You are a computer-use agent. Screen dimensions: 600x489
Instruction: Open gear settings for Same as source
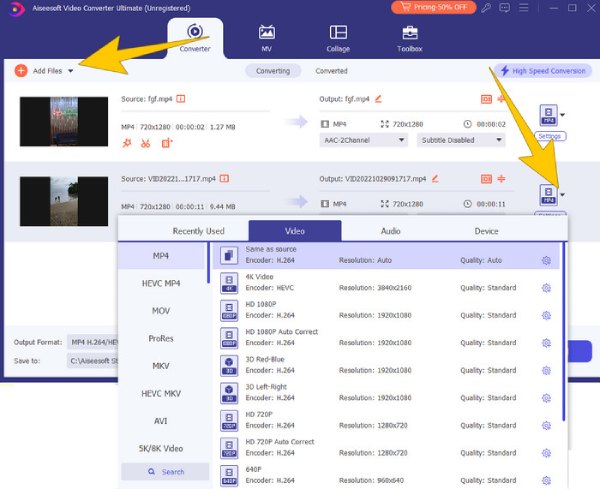[546, 261]
